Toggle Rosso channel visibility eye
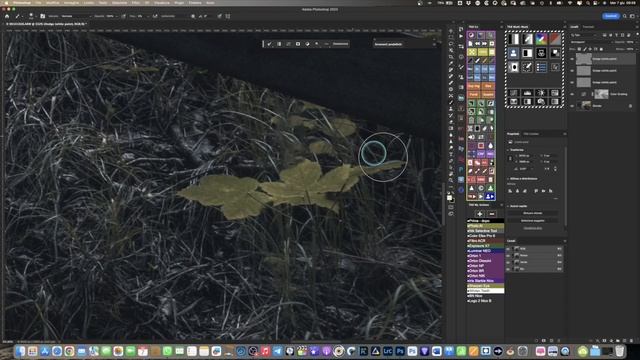Viewport: 640px width, 360px height. pos(508,256)
